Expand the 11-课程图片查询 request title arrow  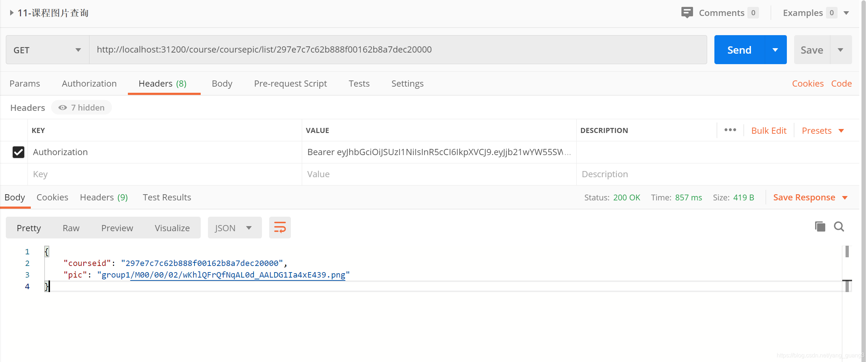point(12,13)
